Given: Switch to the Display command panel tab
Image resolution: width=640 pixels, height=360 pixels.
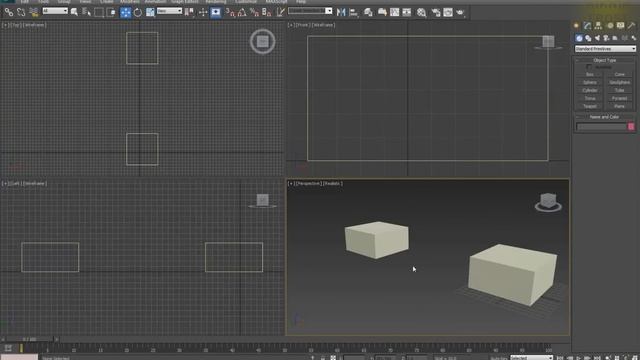Looking at the screenshot, I should point(620,26).
